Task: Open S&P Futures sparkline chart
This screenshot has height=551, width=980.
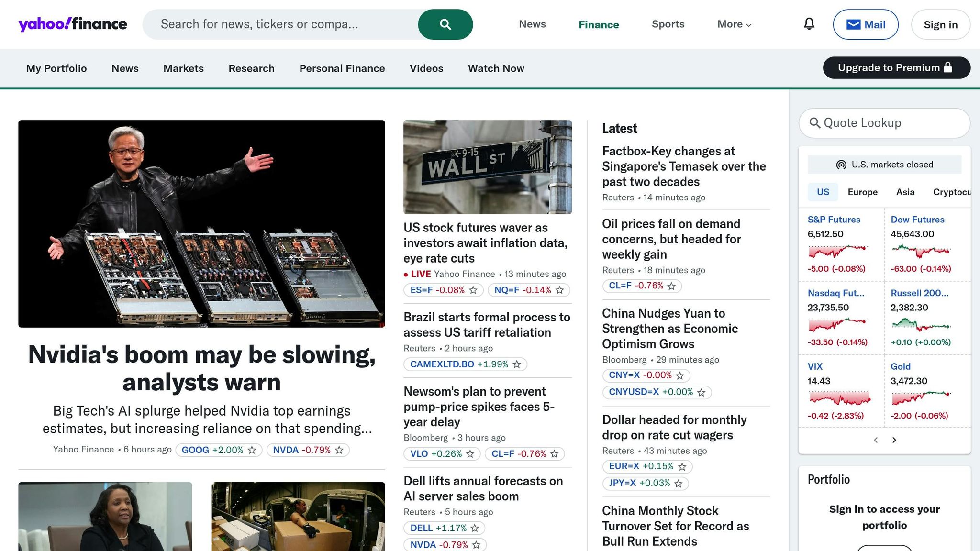Action: click(x=838, y=251)
